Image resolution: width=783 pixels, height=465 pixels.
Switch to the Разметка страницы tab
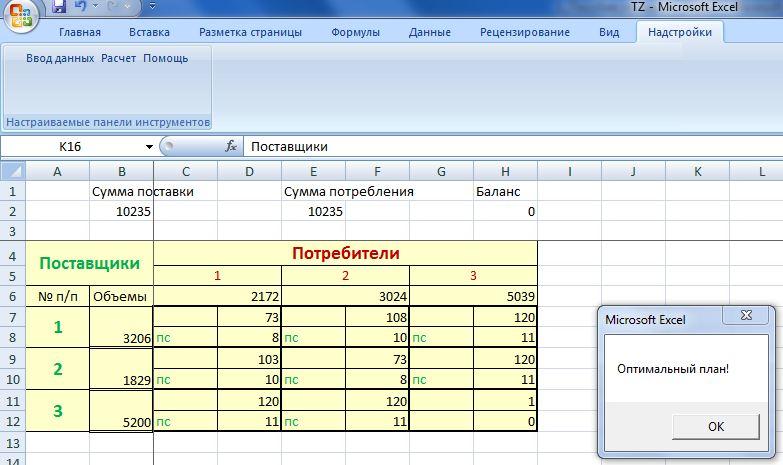250,32
